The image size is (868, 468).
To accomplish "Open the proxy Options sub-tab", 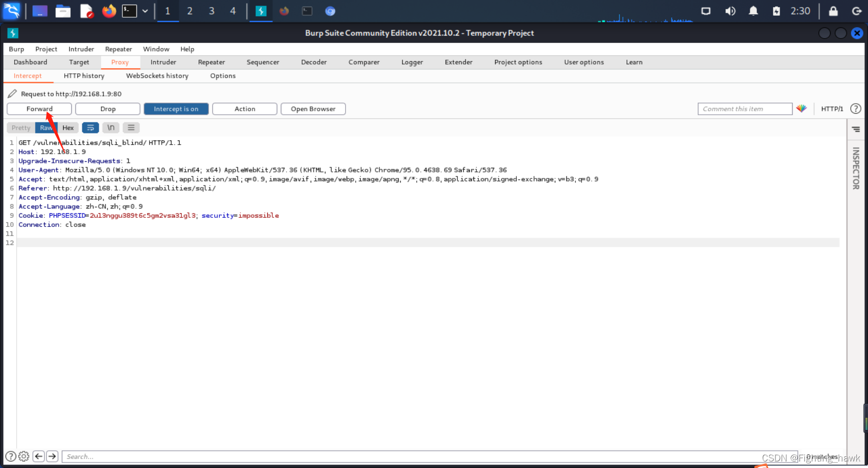I will pyautogui.click(x=223, y=76).
